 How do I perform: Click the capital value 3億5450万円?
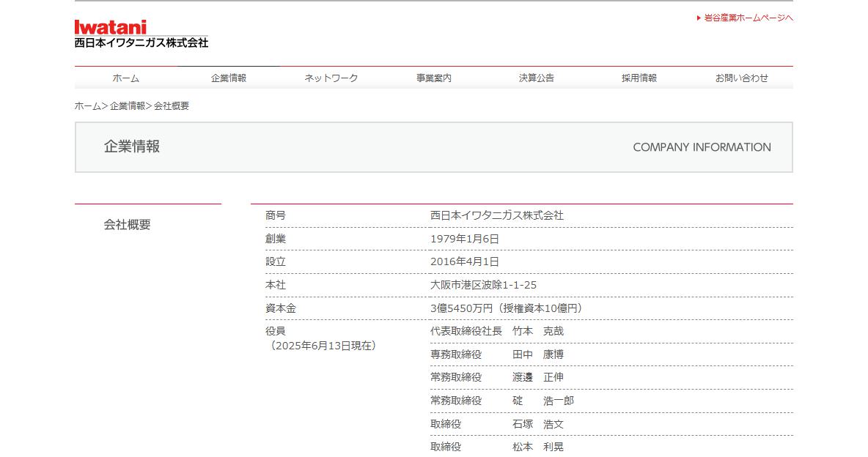coord(461,308)
